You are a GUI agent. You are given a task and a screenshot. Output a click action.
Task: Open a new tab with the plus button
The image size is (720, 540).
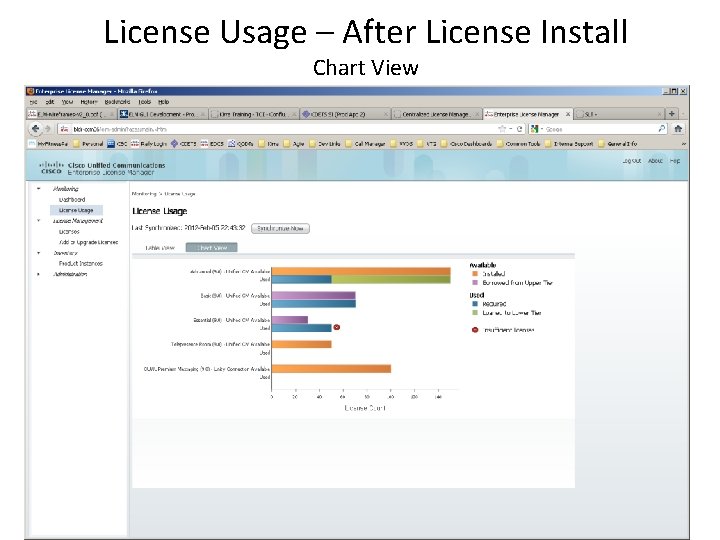point(672,113)
